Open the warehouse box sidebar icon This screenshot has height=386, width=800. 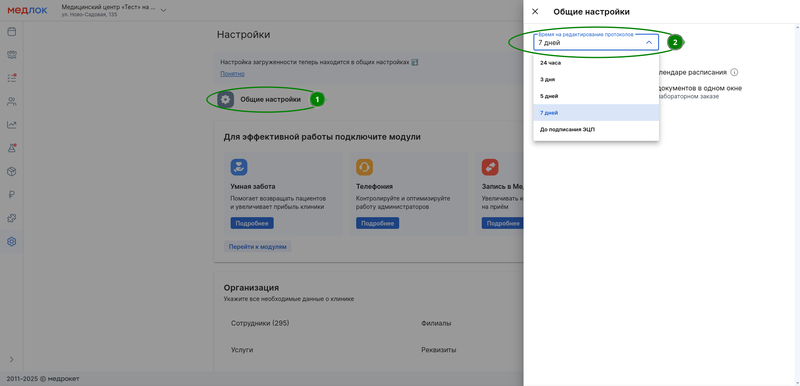(11, 171)
